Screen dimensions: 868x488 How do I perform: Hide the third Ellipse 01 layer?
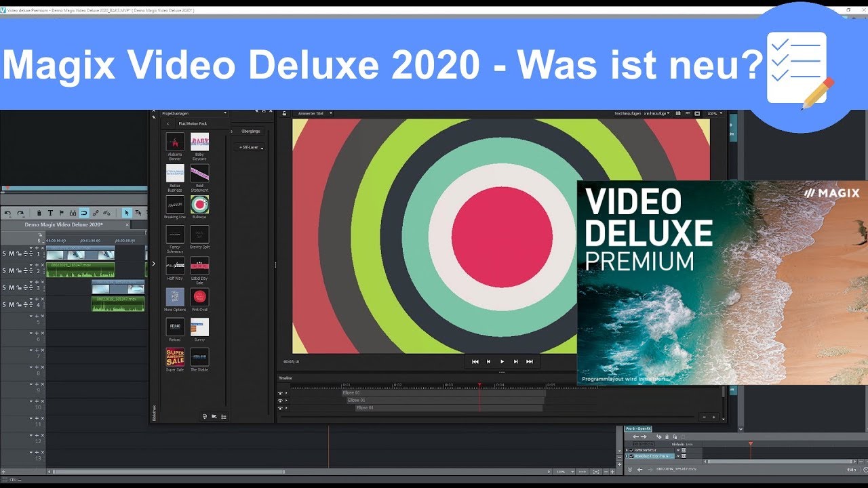point(280,408)
